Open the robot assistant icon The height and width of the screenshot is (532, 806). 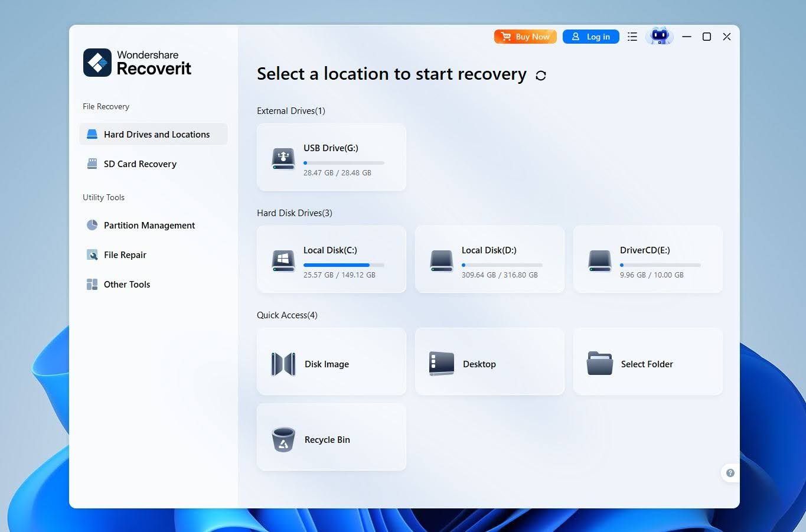click(660, 37)
